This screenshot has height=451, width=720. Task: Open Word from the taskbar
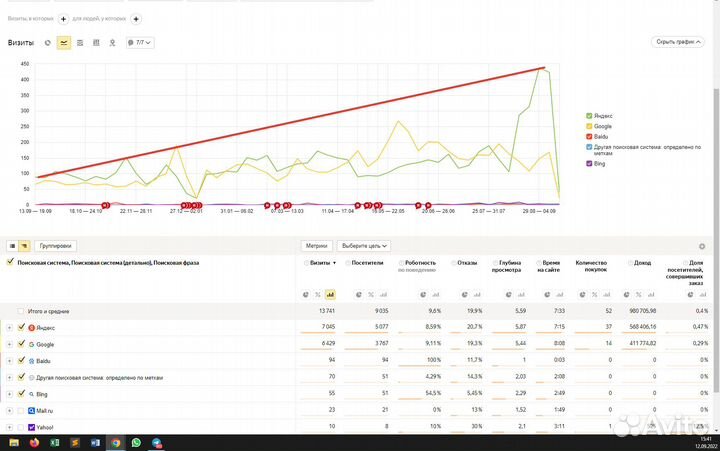click(96, 443)
